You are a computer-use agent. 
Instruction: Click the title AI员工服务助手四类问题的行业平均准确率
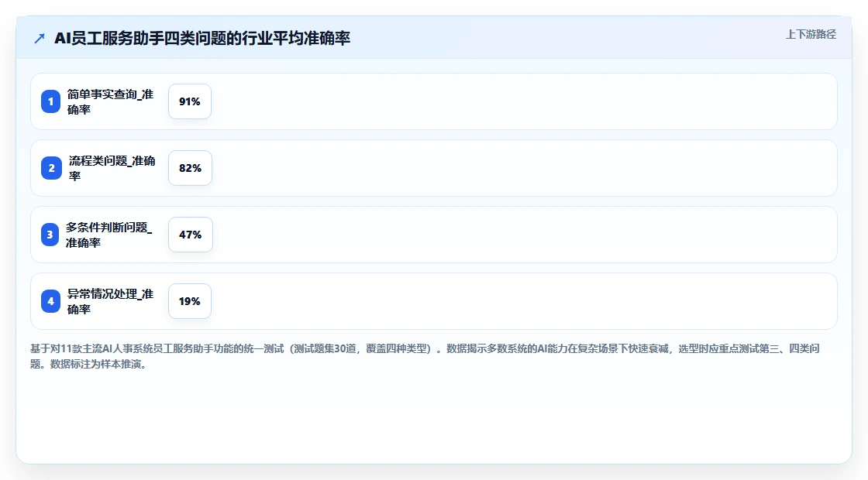[x=202, y=38]
